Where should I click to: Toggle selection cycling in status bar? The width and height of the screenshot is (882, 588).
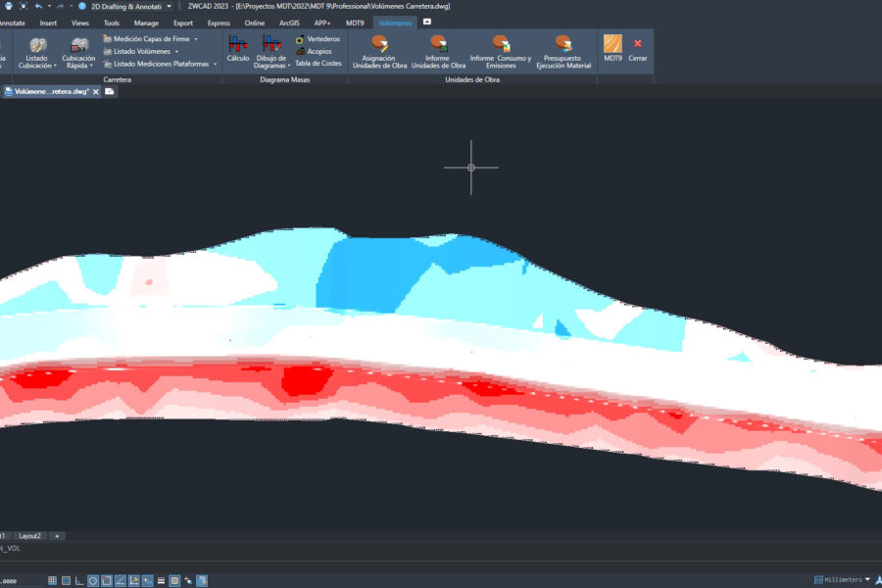coord(188,581)
